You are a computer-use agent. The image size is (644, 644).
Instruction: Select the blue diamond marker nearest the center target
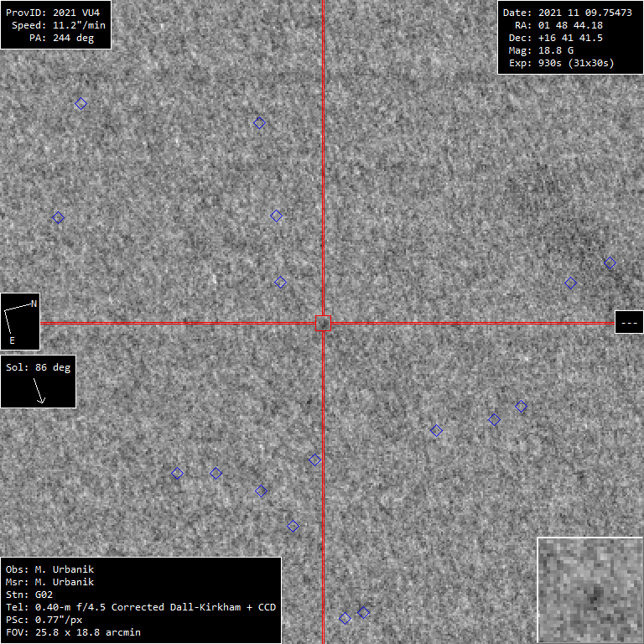[281, 282]
